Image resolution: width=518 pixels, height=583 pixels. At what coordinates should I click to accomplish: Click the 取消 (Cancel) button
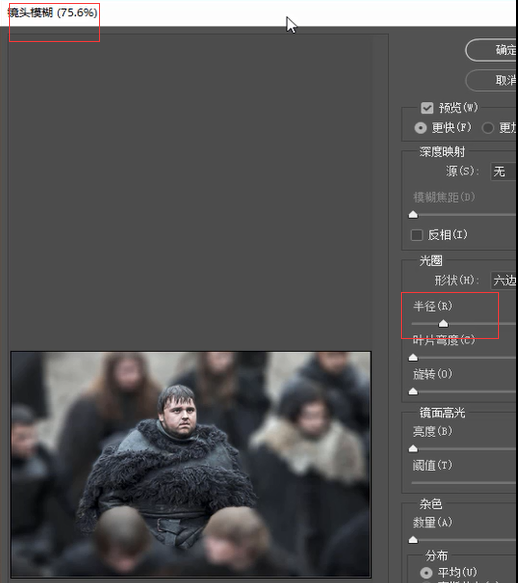point(491,80)
